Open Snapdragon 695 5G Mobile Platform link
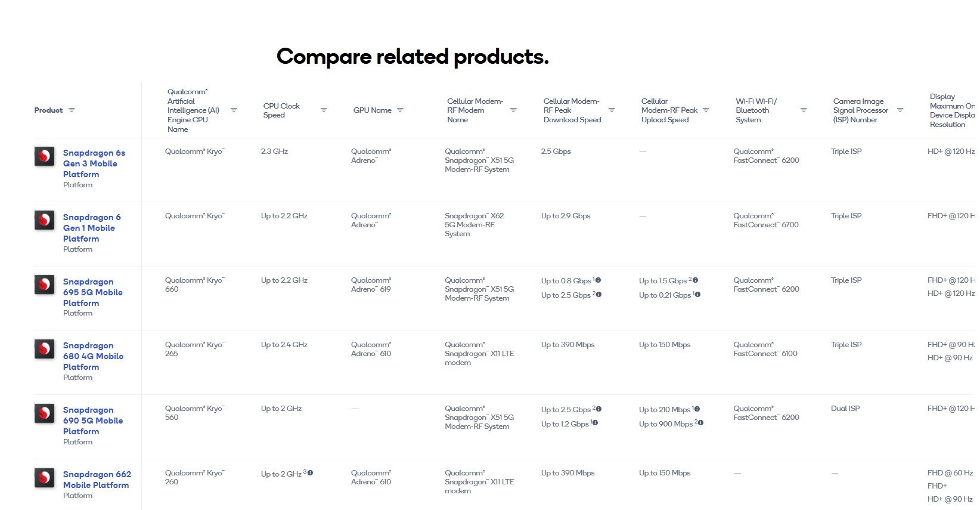The width and height of the screenshot is (980, 510). point(93,292)
